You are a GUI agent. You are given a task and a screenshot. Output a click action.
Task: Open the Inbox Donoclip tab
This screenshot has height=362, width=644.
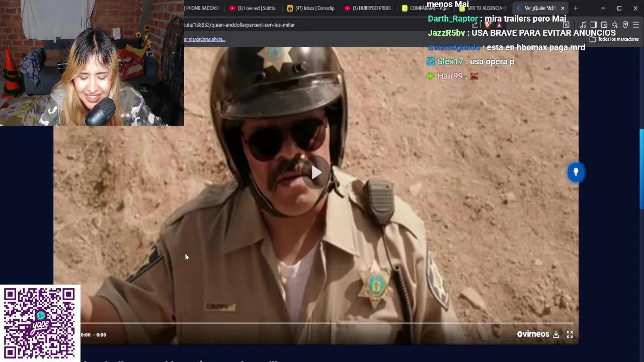[x=311, y=8]
